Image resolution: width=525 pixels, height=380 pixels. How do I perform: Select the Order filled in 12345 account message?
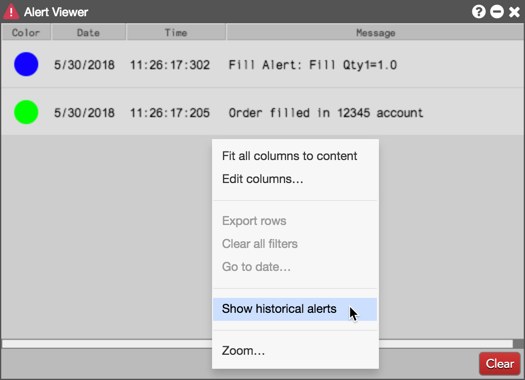pos(326,113)
